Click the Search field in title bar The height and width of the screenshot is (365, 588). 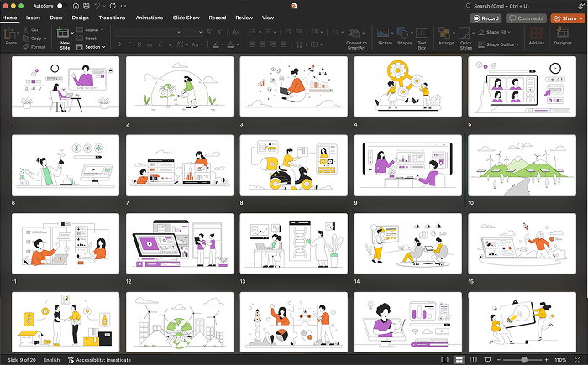click(519, 6)
